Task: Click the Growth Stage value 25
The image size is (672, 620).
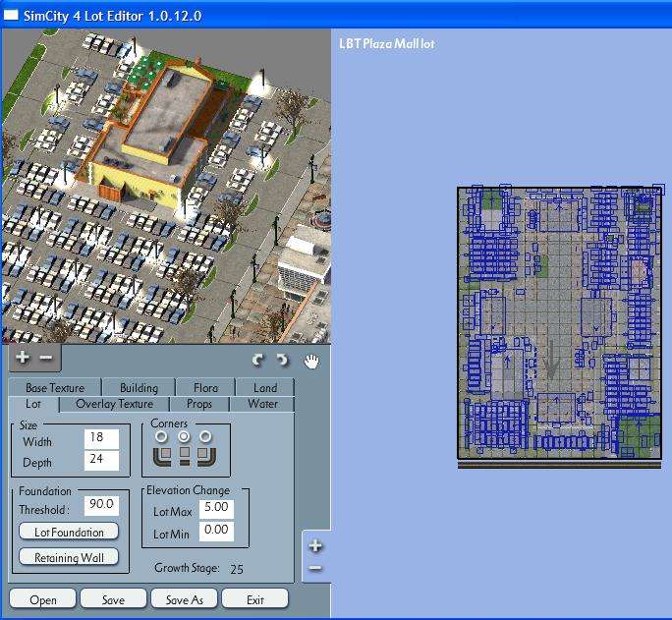Action: (237, 569)
